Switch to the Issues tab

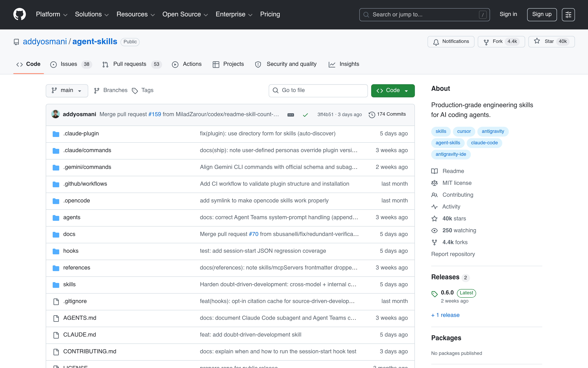point(71,64)
